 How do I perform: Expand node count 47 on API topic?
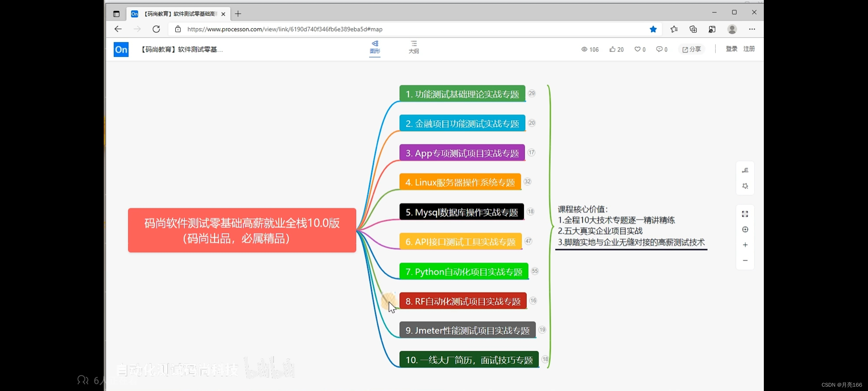click(x=528, y=241)
